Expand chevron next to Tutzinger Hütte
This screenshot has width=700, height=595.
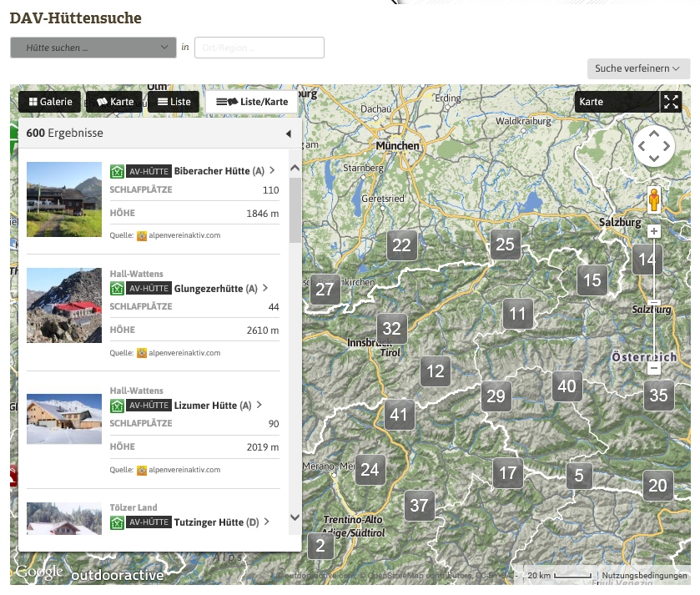[266, 522]
